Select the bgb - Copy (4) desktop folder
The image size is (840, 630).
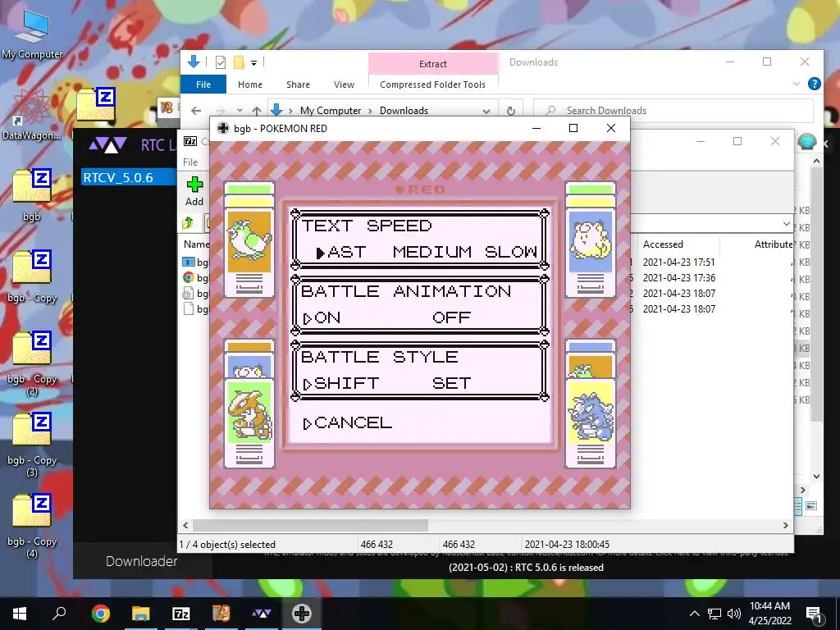point(32,526)
